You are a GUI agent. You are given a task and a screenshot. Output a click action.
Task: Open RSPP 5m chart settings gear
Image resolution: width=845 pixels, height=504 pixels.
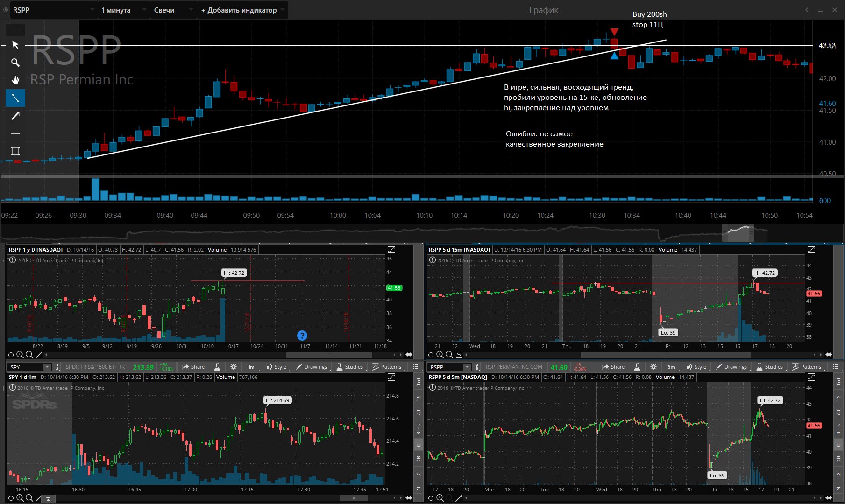pos(653,367)
